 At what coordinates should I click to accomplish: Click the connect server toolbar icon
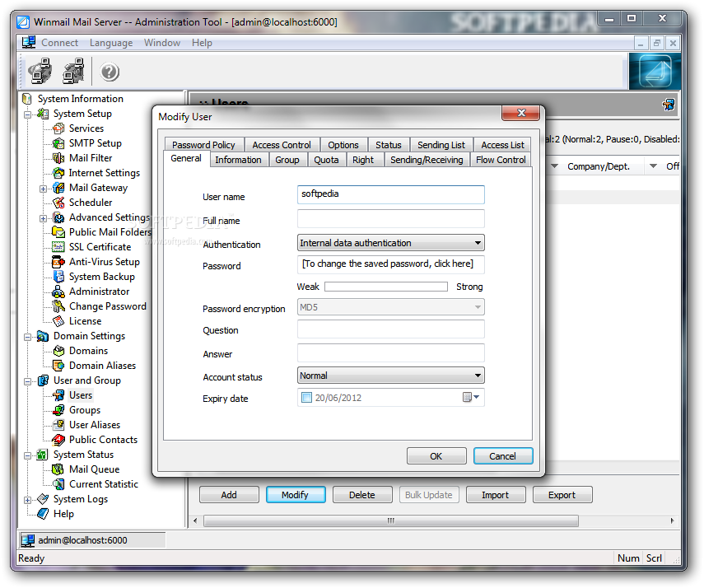point(40,71)
